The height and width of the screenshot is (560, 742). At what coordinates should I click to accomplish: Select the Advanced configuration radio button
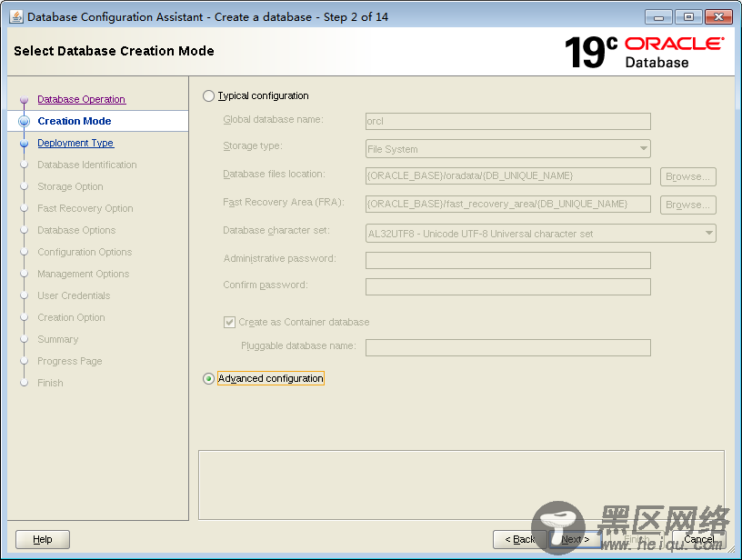pos(208,379)
